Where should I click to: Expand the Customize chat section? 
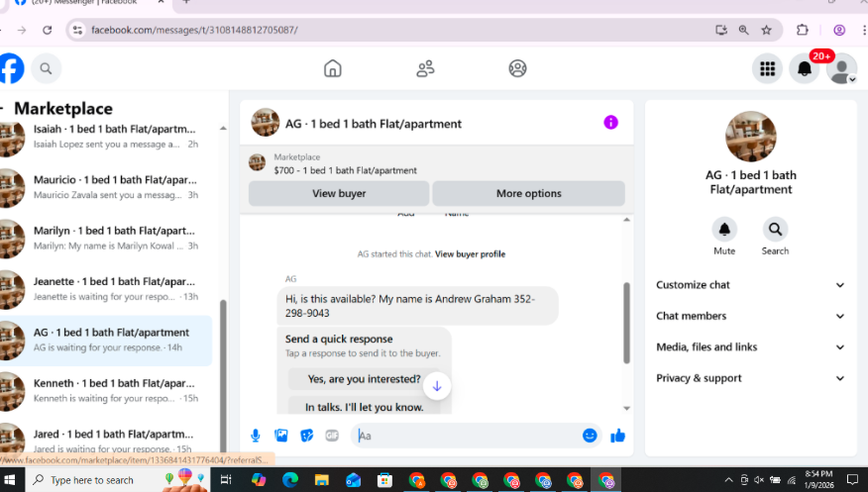click(x=751, y=285)
